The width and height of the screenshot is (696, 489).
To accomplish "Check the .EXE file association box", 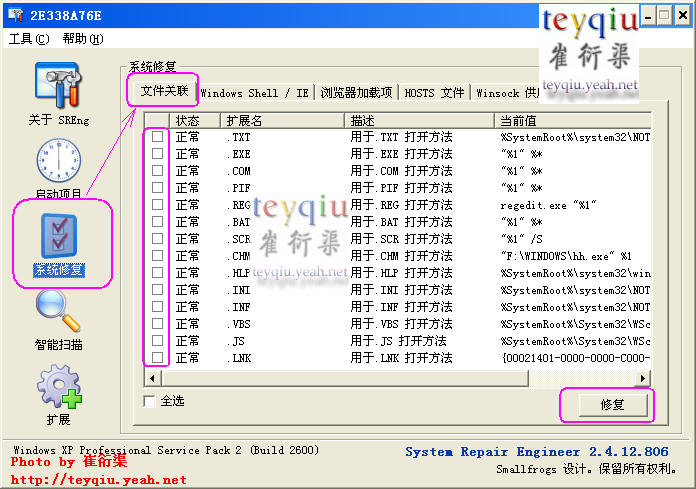I will tap(157, 154).
